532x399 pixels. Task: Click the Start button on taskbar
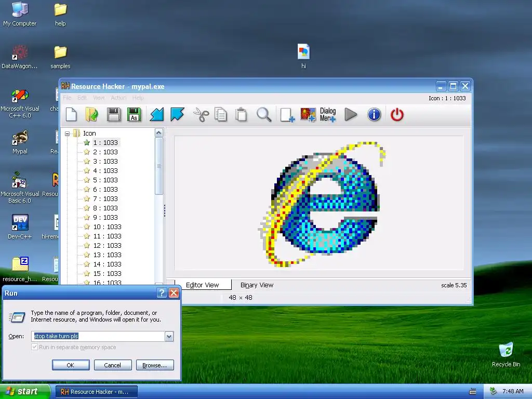(25, 392)
